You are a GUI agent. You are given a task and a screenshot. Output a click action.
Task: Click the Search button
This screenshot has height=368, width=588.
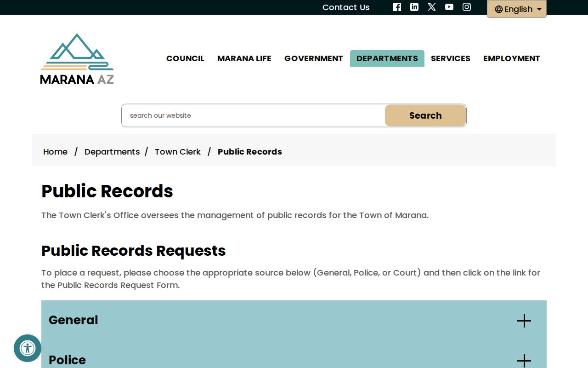tap(425, 115)
